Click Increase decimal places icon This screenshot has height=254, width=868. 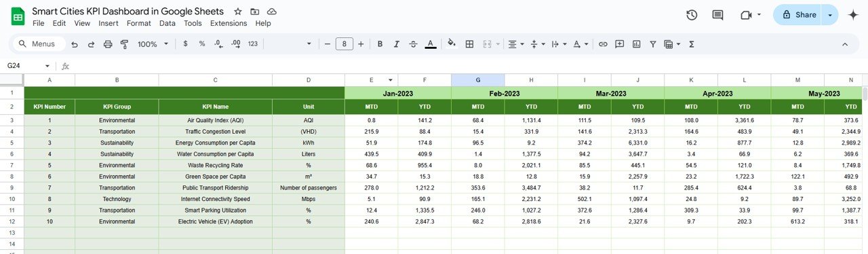[x=236, y=44]
